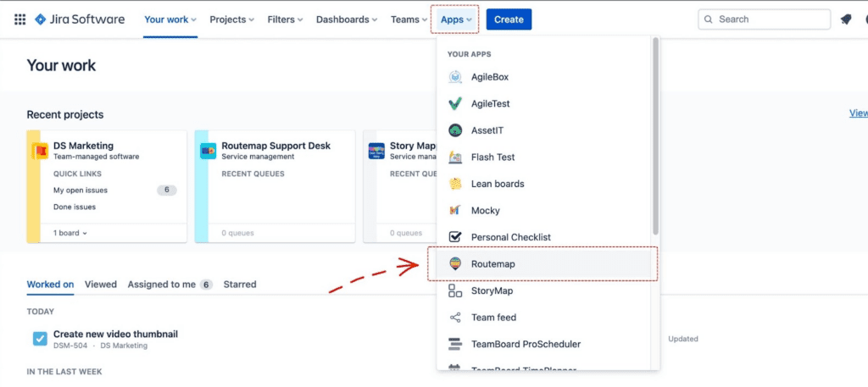Open Create new video thumbnail issue
The height and width of the screenshot is (387, 868).
[115, 334]
